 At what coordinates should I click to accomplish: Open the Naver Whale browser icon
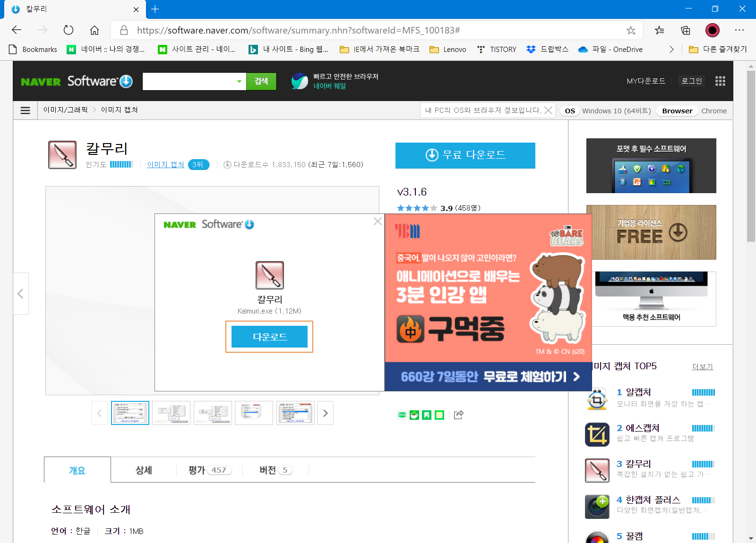coord(300,81)
